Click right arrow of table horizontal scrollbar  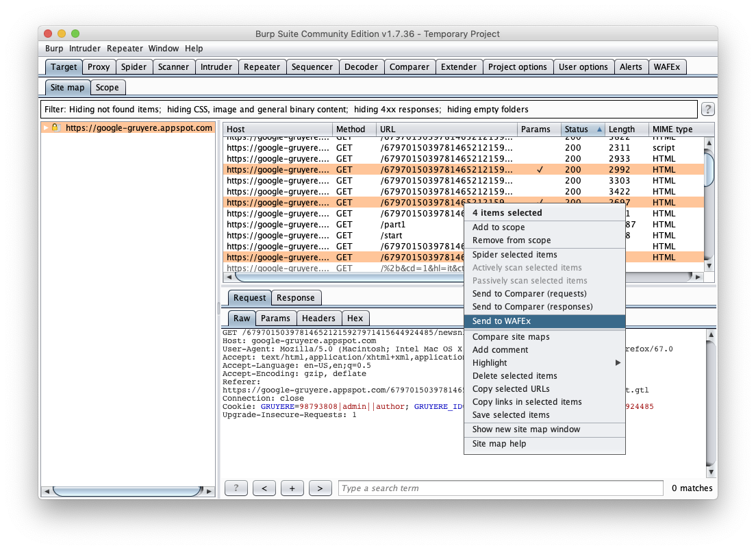[x=698, y=277]
